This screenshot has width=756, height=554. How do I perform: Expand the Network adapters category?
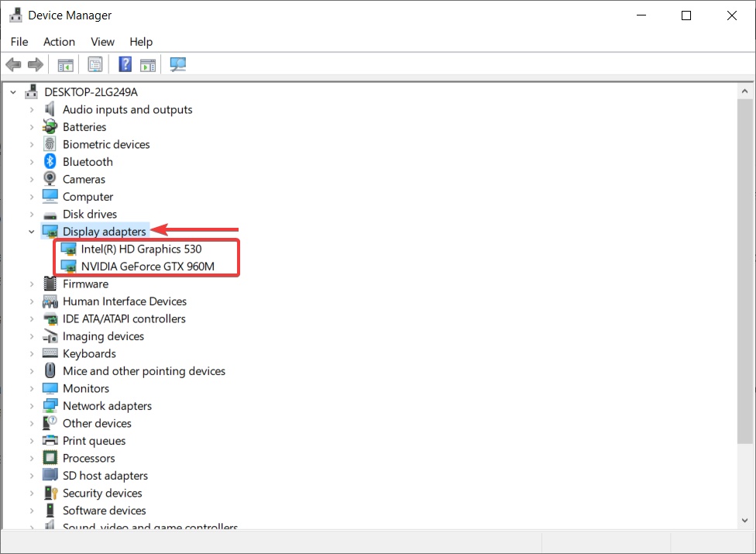tap(31, 406)
